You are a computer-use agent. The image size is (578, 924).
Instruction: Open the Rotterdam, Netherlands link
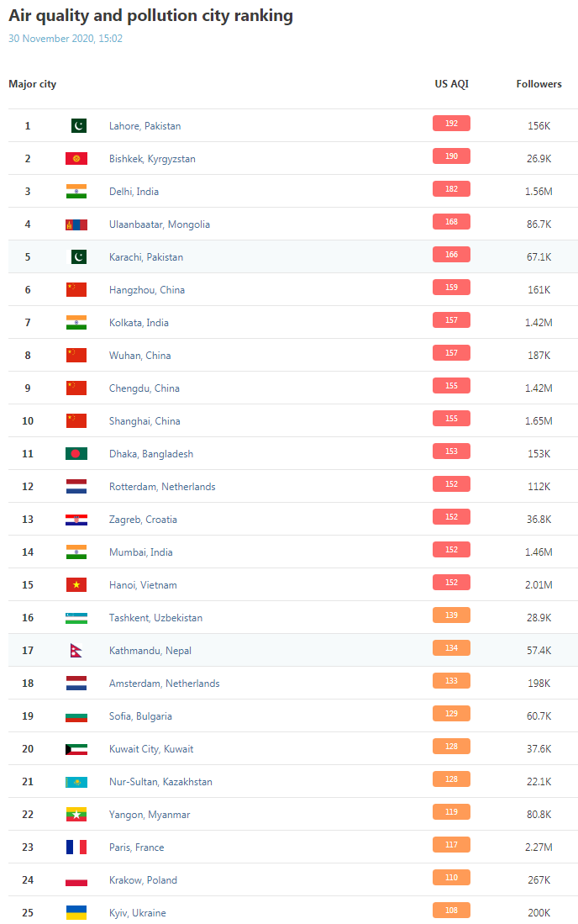(x=162, y=487)
